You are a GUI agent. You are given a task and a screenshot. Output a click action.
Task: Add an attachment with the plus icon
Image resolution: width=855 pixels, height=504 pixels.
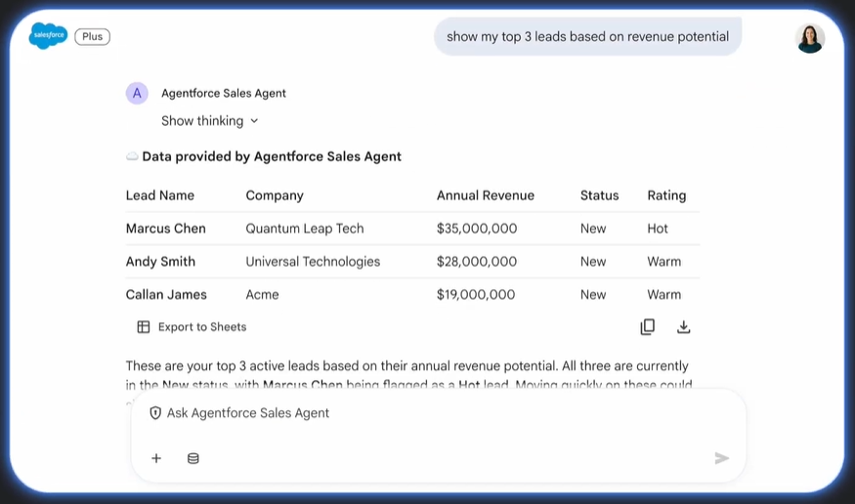pos(156,458)
